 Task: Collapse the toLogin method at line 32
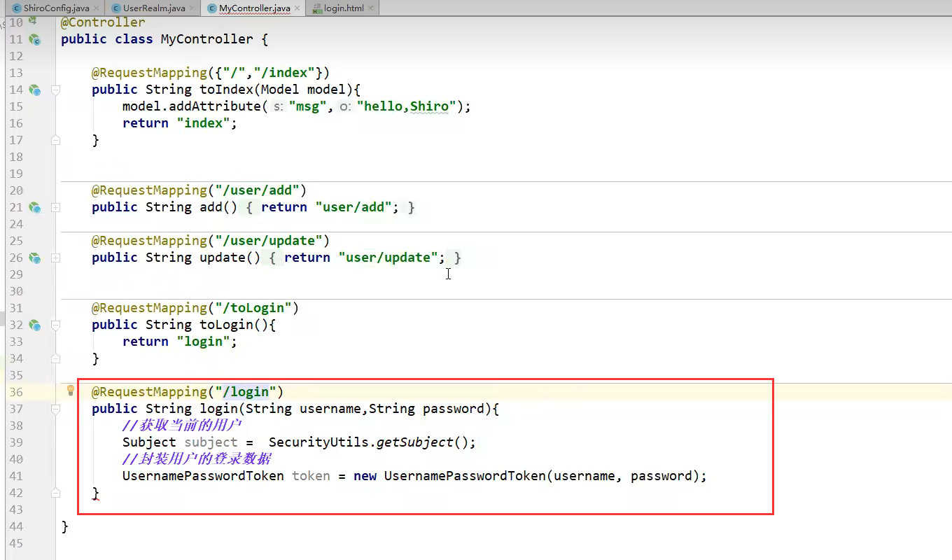(55, 325)
